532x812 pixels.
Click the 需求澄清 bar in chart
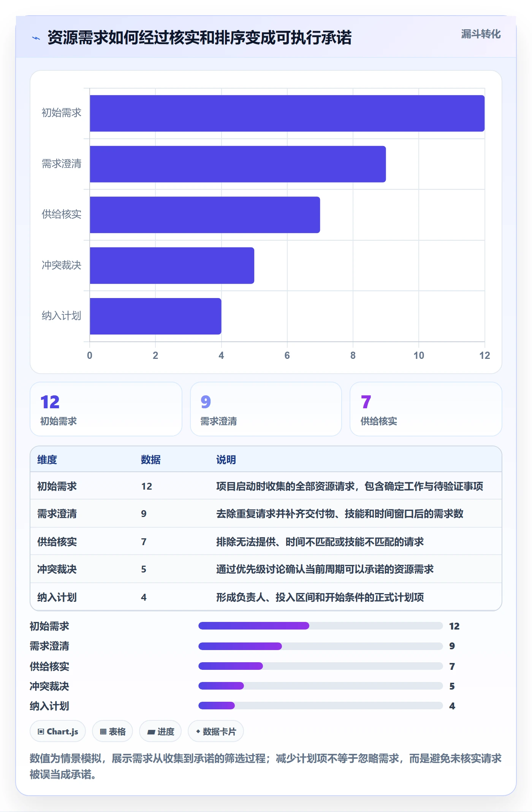point(238,164)
